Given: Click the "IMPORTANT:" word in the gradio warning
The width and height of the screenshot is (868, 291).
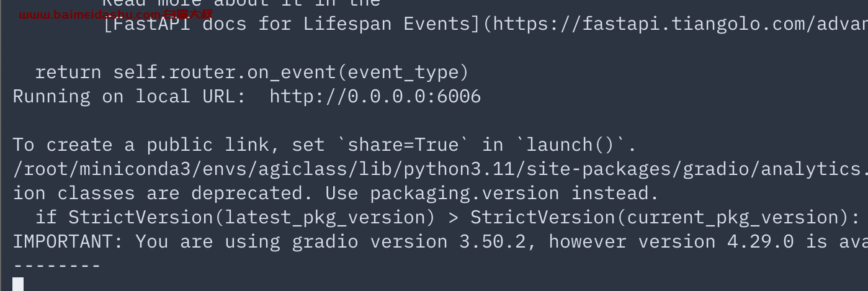Looking at the screenshot, I should (x=68, y=241).
